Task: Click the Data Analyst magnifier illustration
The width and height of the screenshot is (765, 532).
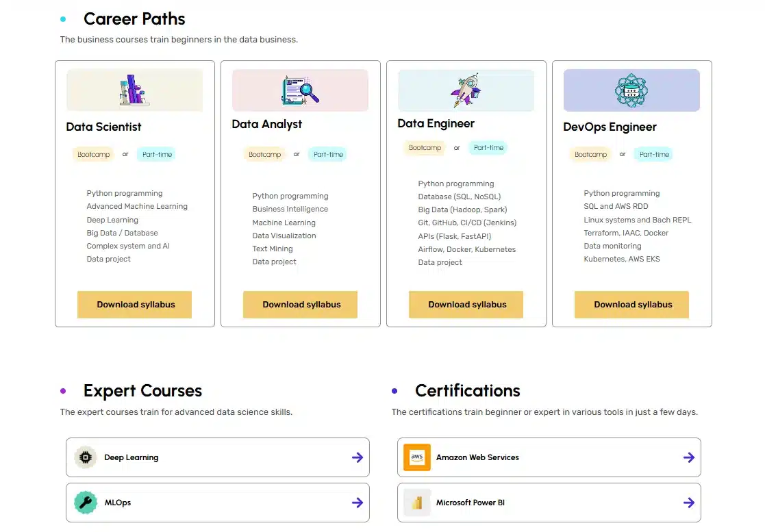Action: click(301, 90)
